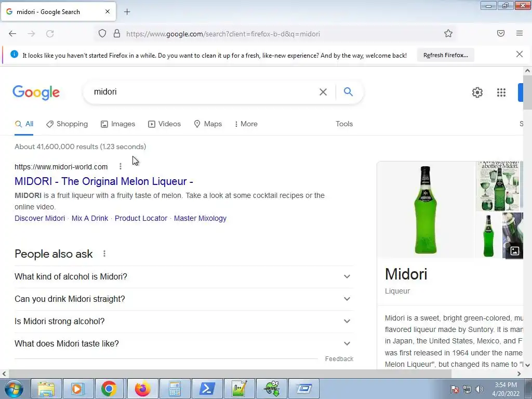Close the midori Google Search tab
Image resolution: width=532 pixels, height=399 pixels.
click(107, 11)
